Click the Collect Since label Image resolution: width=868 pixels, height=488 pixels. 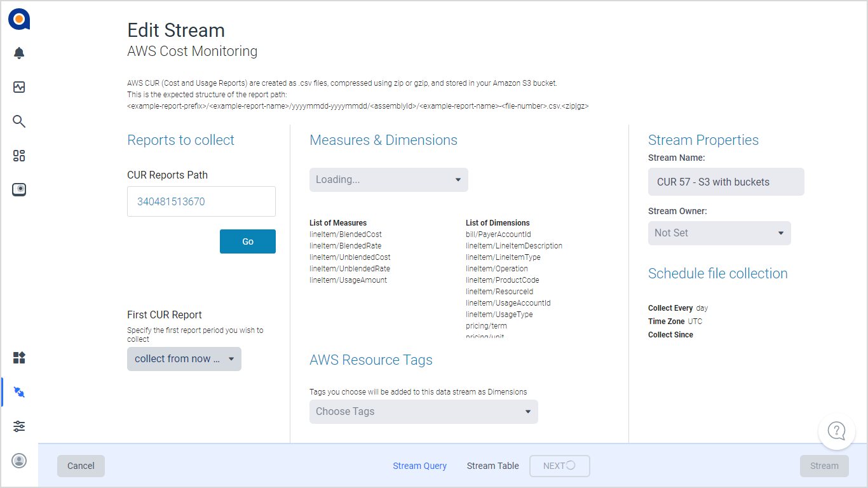[670, 335]
